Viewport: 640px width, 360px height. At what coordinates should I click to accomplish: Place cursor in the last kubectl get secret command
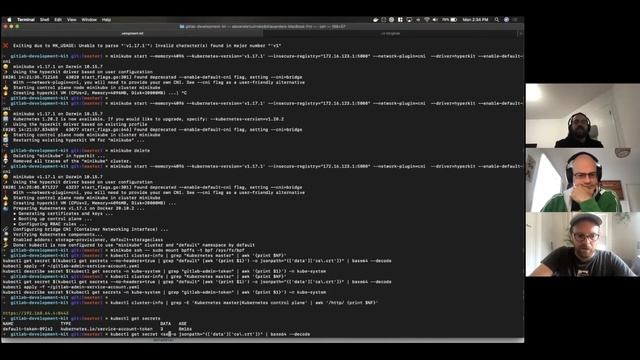[x=210, y=334]
